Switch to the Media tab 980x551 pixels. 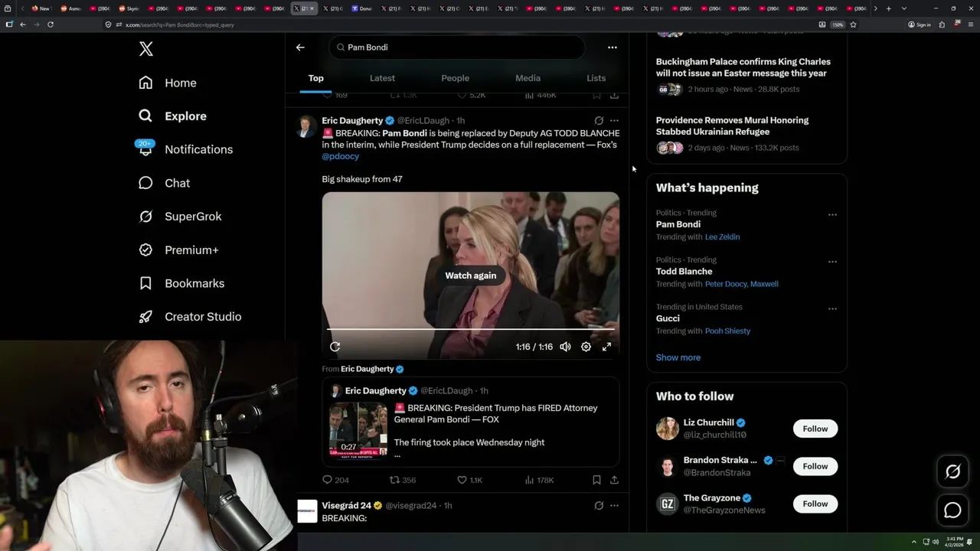click(528, 78)
